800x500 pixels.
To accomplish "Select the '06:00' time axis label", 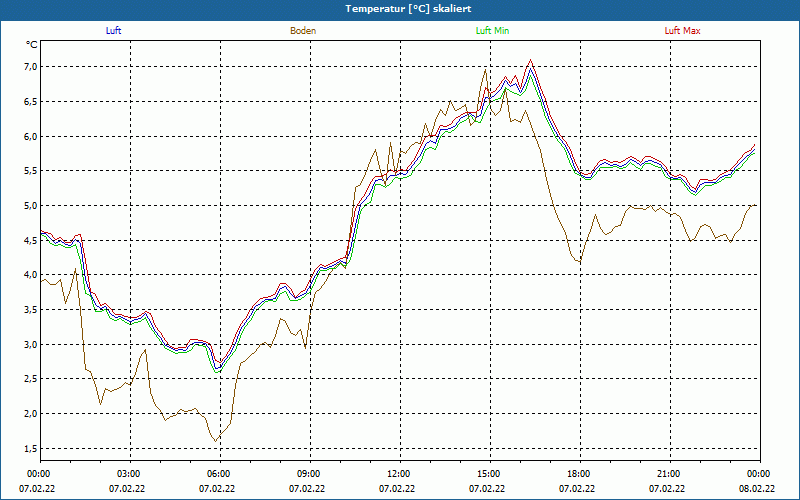I will click(220, 474).
